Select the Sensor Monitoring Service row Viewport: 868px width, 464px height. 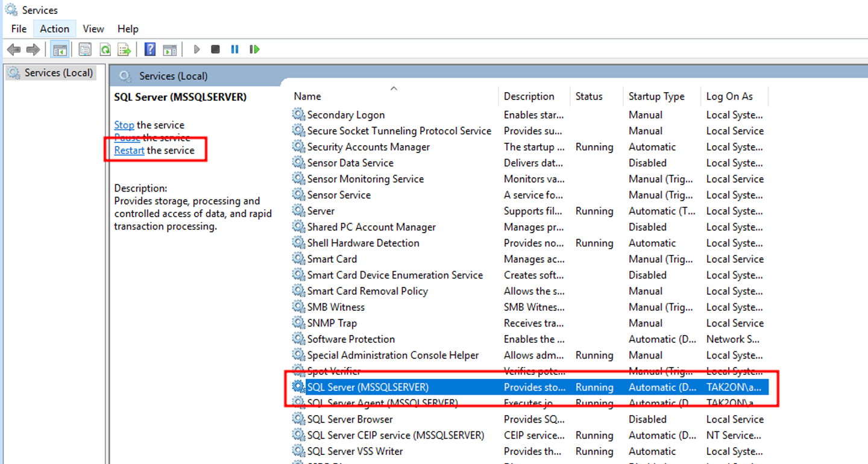[x=529, y=179]
